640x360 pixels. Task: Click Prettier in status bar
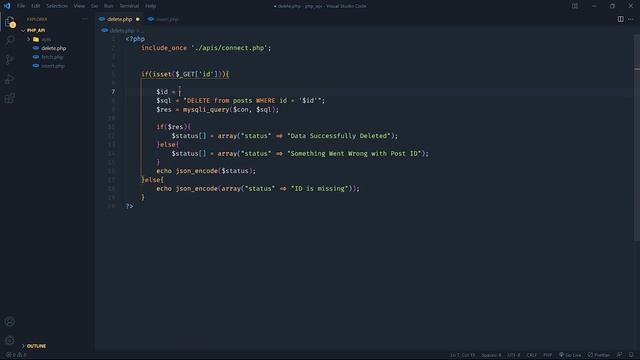tap(599, 355)
